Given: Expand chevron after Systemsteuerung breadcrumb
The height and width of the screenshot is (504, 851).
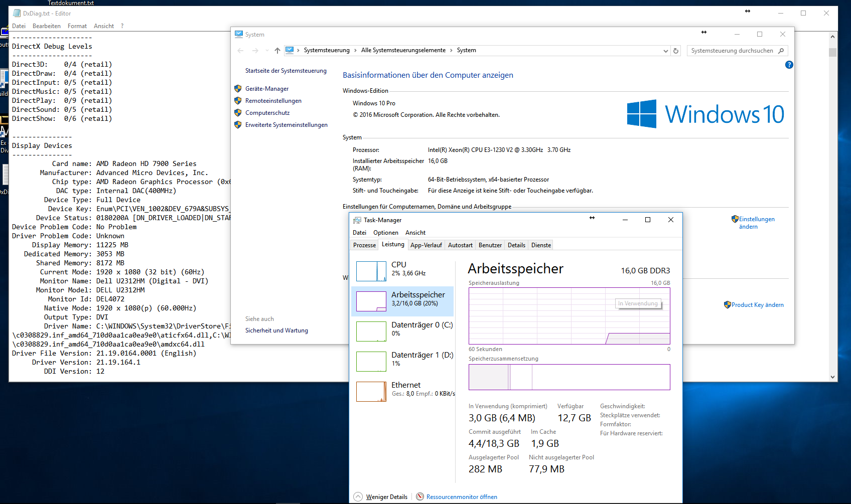Looking at the screenshot, I should 355,50.
